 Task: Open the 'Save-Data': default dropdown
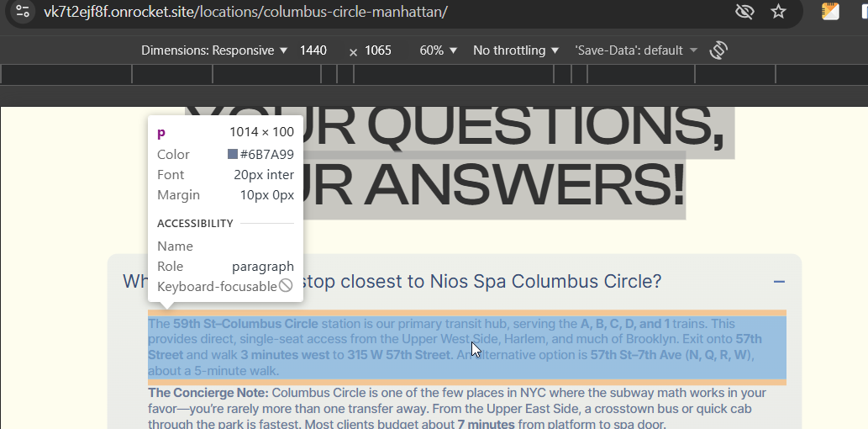point(636,50)
